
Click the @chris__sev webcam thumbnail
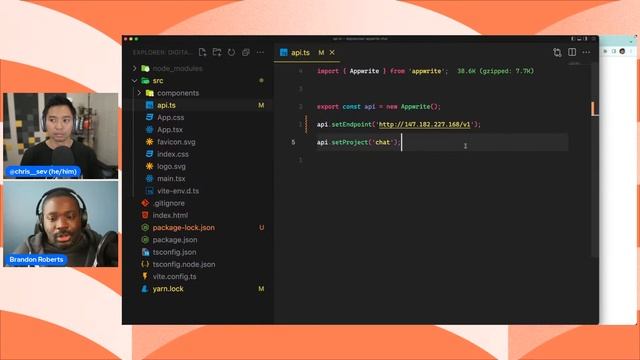click(60, 136)
